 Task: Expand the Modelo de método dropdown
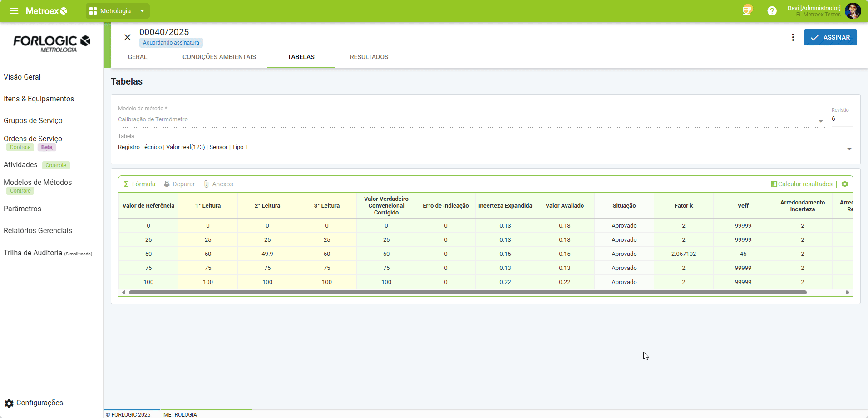coord(820,121)
